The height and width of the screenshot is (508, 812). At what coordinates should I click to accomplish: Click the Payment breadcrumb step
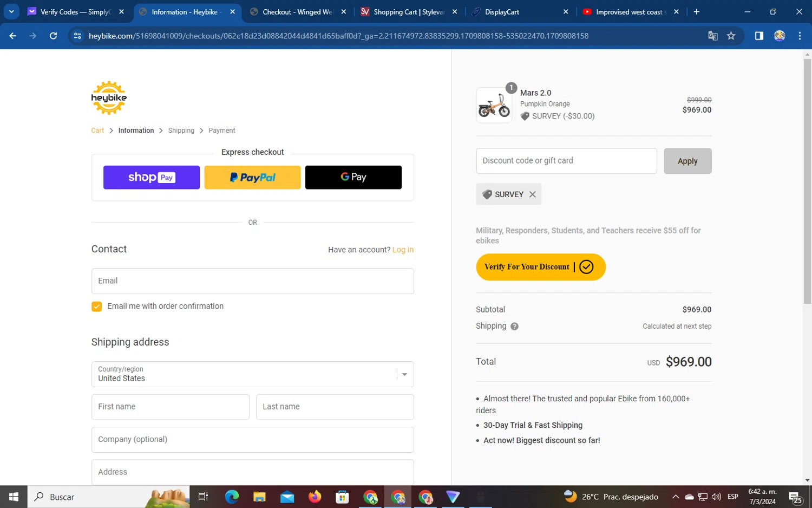[222, 131]
